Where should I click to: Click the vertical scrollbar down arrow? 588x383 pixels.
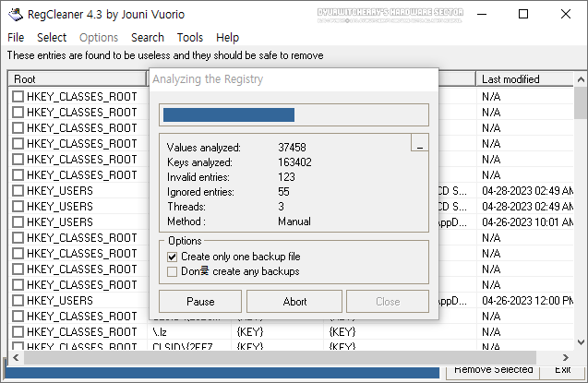pyautogui.click(x=581, y=341)
